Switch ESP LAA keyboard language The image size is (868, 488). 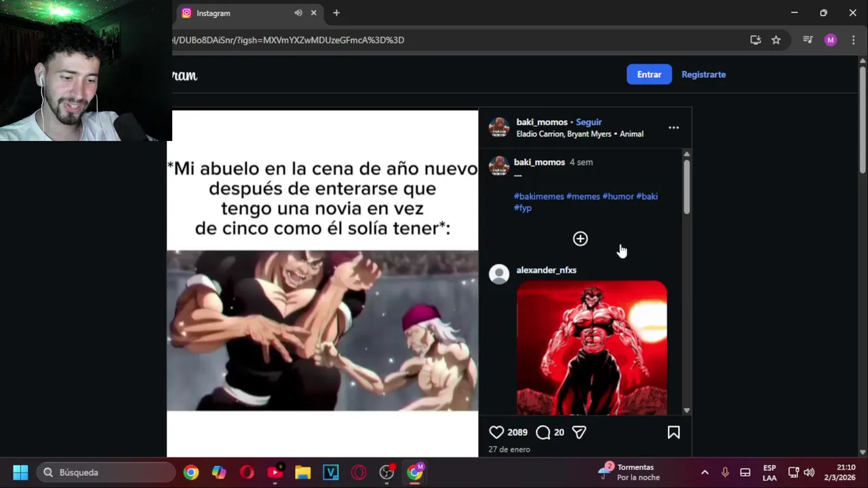[770, 472]
